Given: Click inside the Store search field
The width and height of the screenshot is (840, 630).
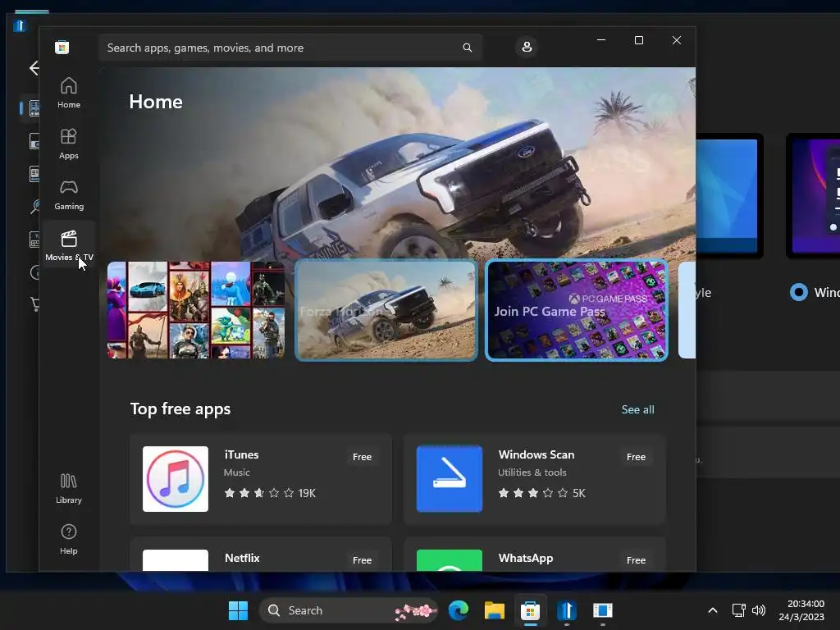Looking at the screenshot, I should pyautogui.click(x=290, y=48).
